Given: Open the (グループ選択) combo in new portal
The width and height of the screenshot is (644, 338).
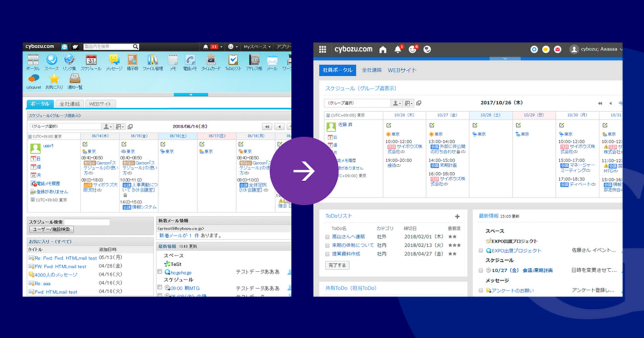Looking at the screenshot, I should pos(357,103).
